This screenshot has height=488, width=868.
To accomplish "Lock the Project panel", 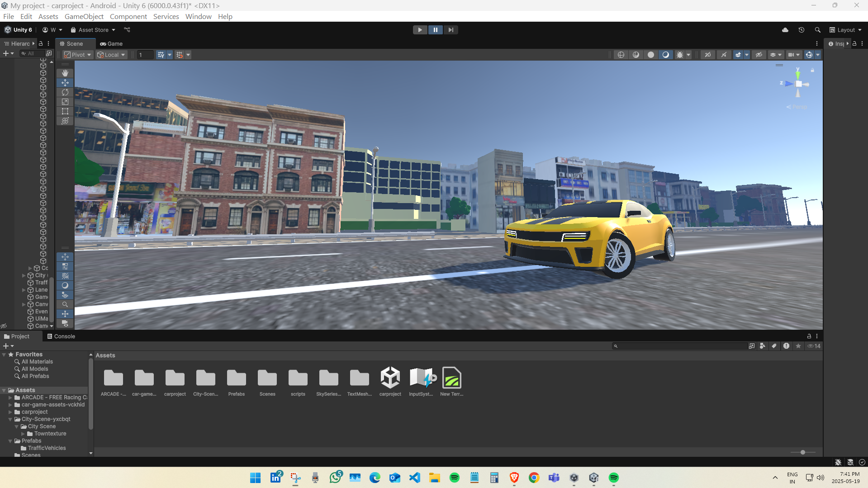I will pyautogui.click(x=809, y=336).
